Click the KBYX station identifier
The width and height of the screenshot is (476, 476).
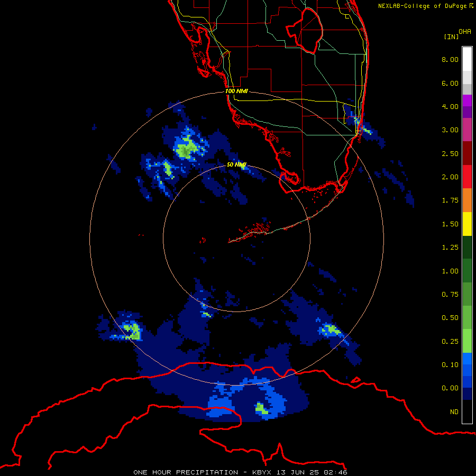pyautogui.click(x=262, y=472)
